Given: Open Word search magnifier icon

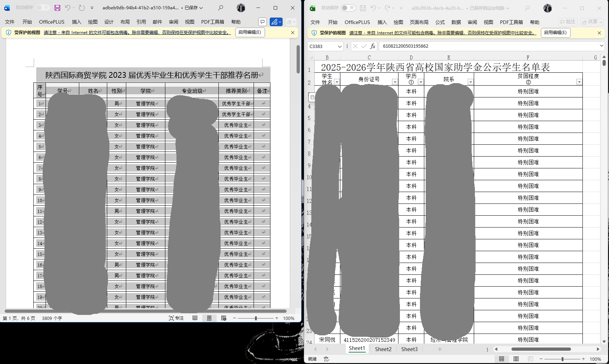Looking at the screenshot, I should click(221, 8).
